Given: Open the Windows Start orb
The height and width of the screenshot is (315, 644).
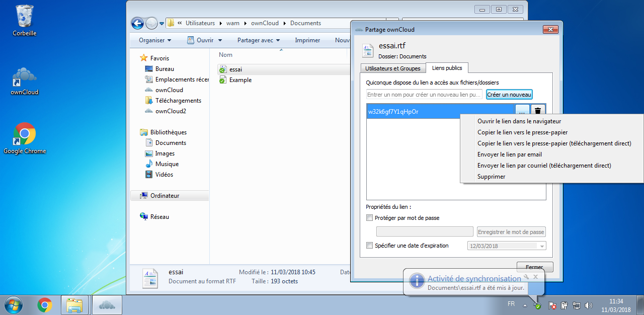Looking at the screenshot, I should coord(14,305).
